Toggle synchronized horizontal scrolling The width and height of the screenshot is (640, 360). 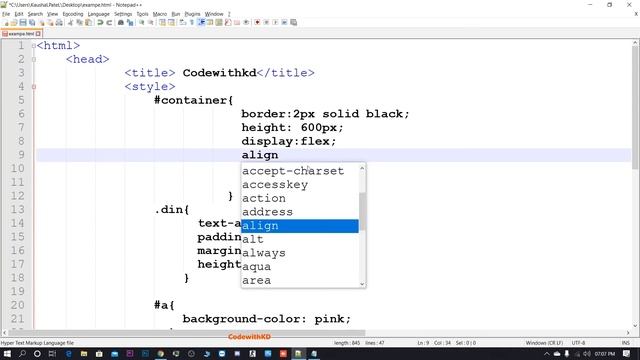click(171, 22)
